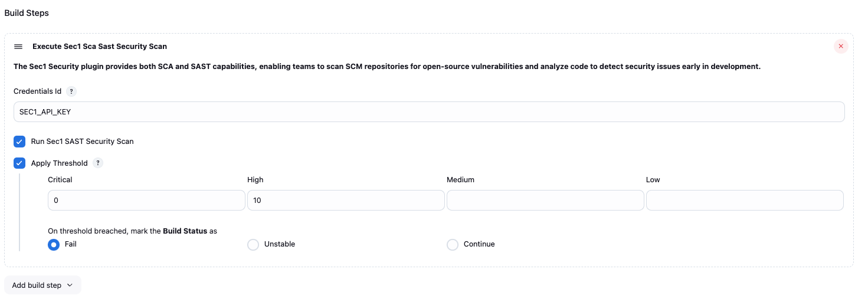Click the Apply Threshold label text

(59, 163)
